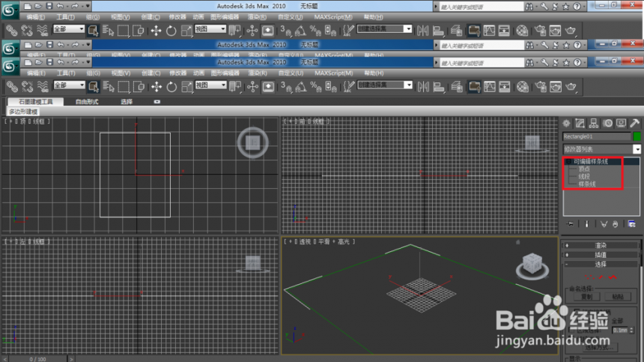Click the Align tool in lower toolbar
The height and width of the screenshot is (362, 644).
[439, 87]
